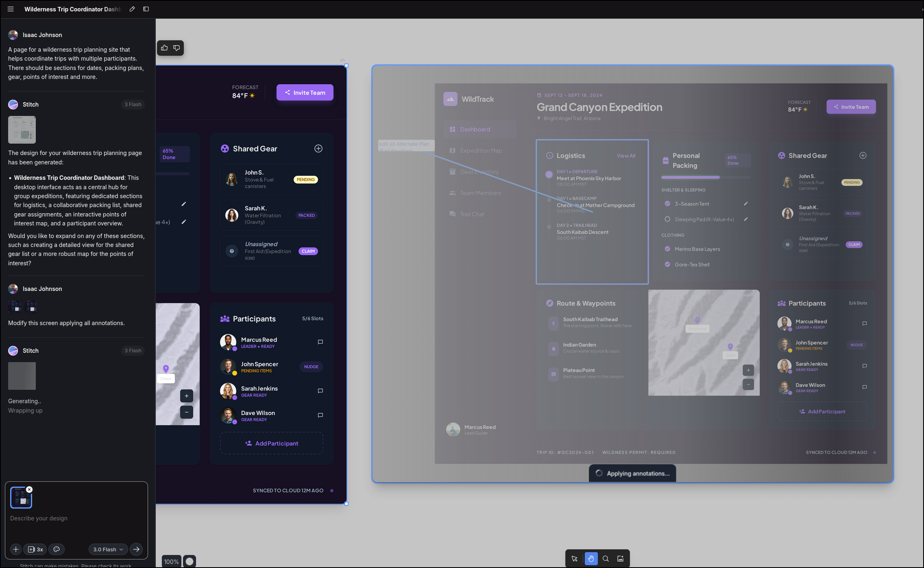924x568 pixels.
Task: Open first Stitch generated design thumbnail
Action: [x=22, y=130]
